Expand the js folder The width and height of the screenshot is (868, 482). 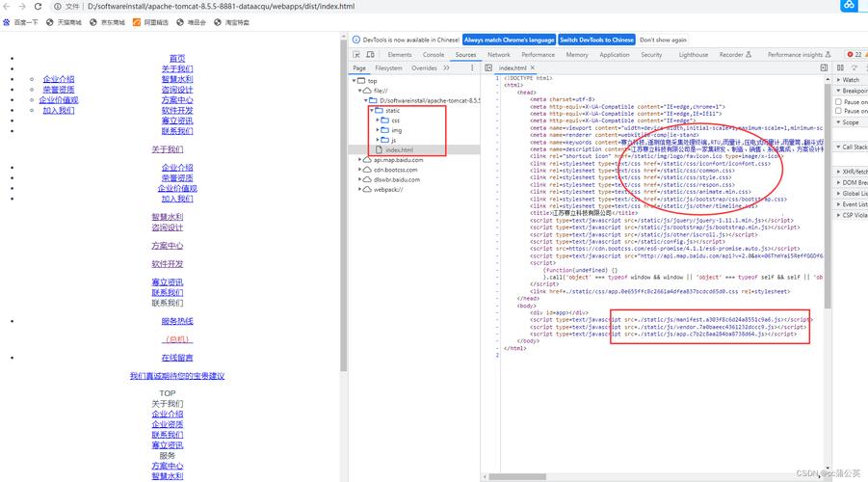pyautogui.click(x=378, y=140)
